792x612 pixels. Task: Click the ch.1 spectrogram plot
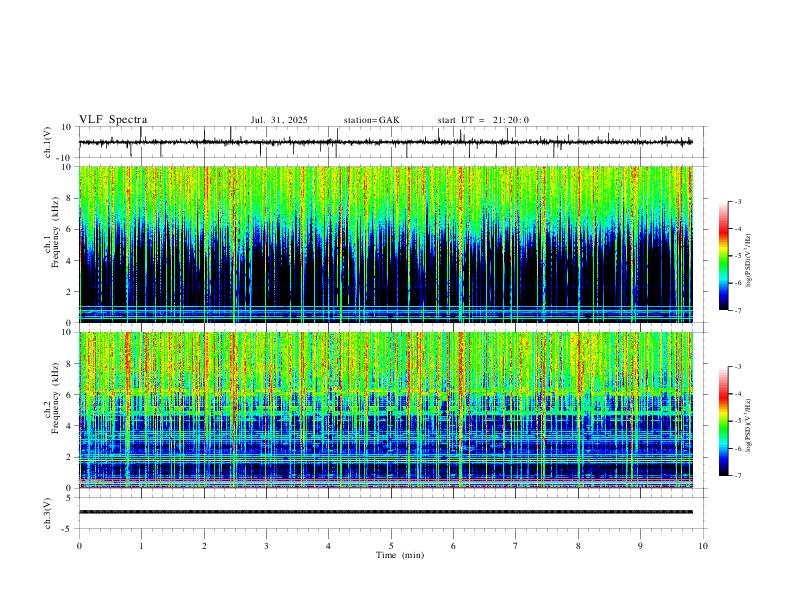click(x=386, y=244)
